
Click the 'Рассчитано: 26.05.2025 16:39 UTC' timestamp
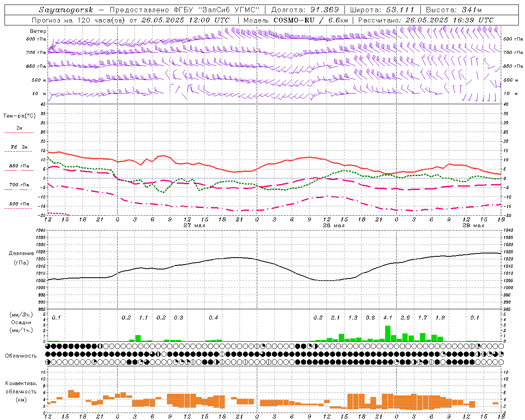pos(426,20)
